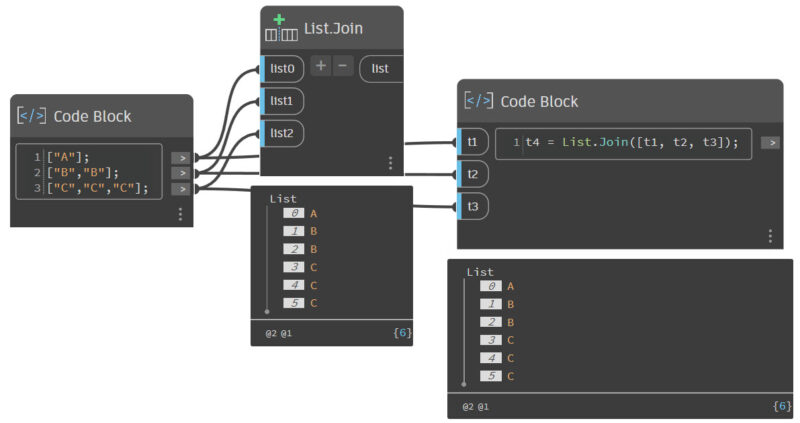
Task: Click the left Code Block icon
Action: point(31,115)
